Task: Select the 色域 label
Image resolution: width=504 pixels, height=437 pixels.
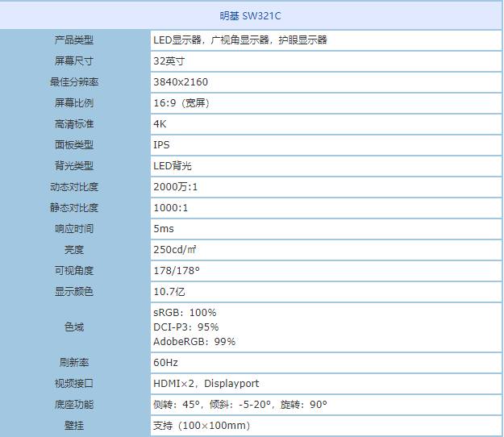Action: 74,327
